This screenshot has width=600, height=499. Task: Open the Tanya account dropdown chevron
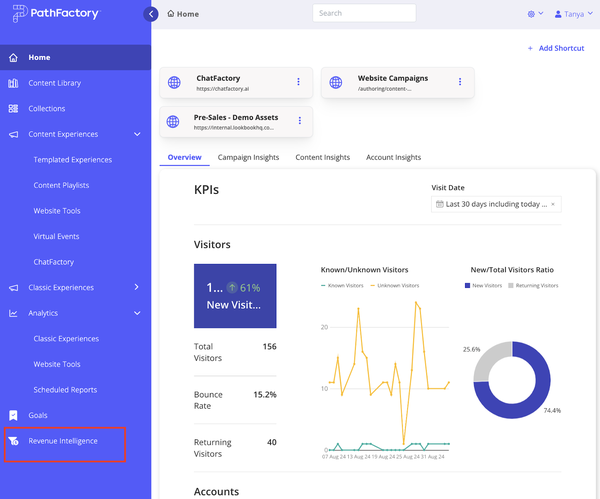[x=590, y=13]
